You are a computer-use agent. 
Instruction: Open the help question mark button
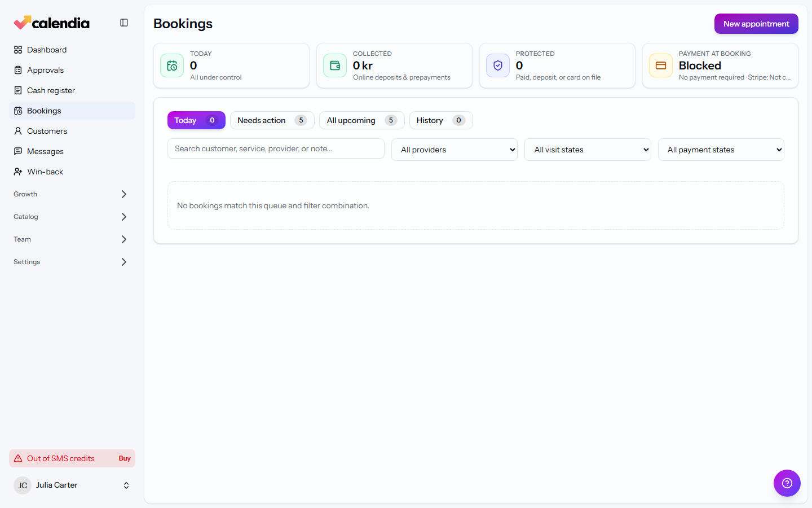(x=787, y=483)
